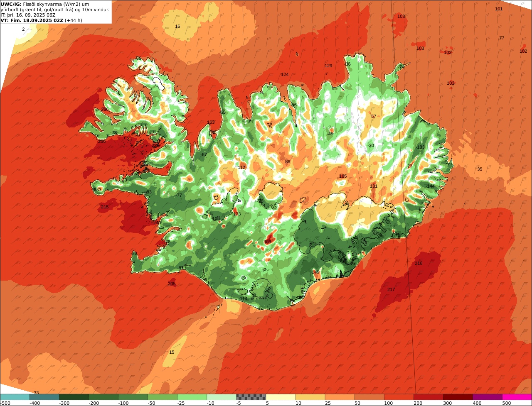Click the legend tick label '-200'

[93, 403]
